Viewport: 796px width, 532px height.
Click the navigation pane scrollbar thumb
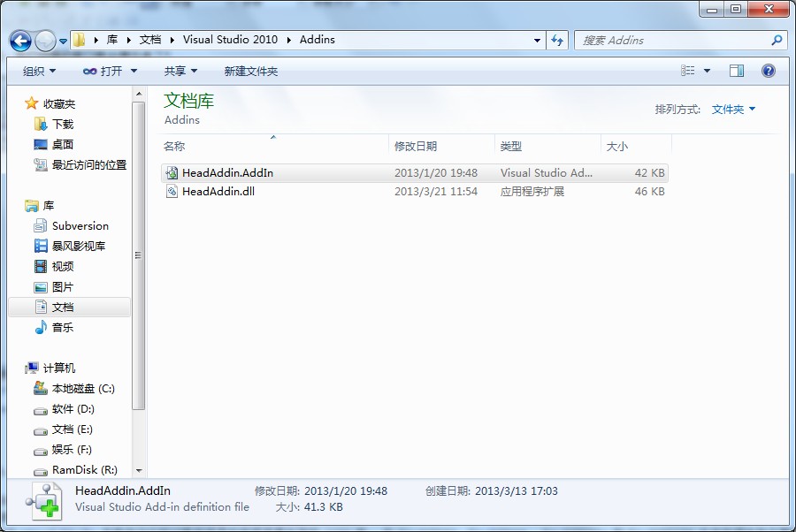coord(139,255)
